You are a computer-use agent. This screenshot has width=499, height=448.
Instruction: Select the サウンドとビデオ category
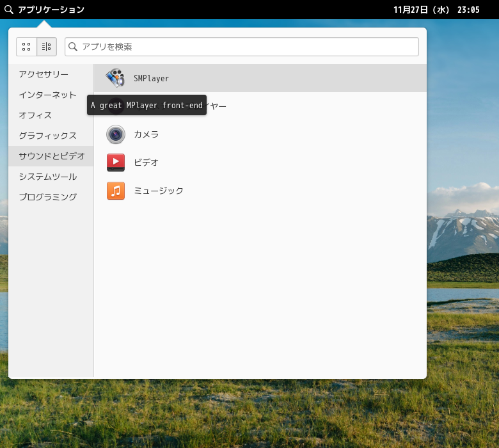pyautogui.click(x=51, y=156)
